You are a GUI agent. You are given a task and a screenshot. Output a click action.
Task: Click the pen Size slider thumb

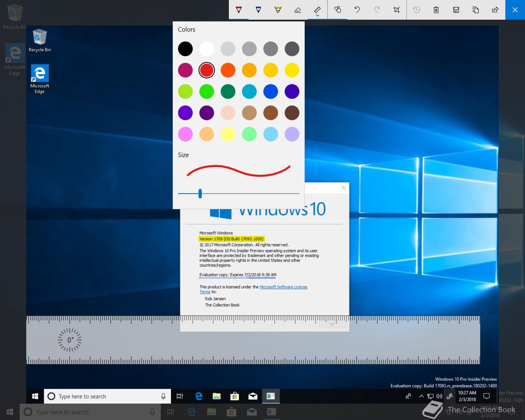coord(200,194)
